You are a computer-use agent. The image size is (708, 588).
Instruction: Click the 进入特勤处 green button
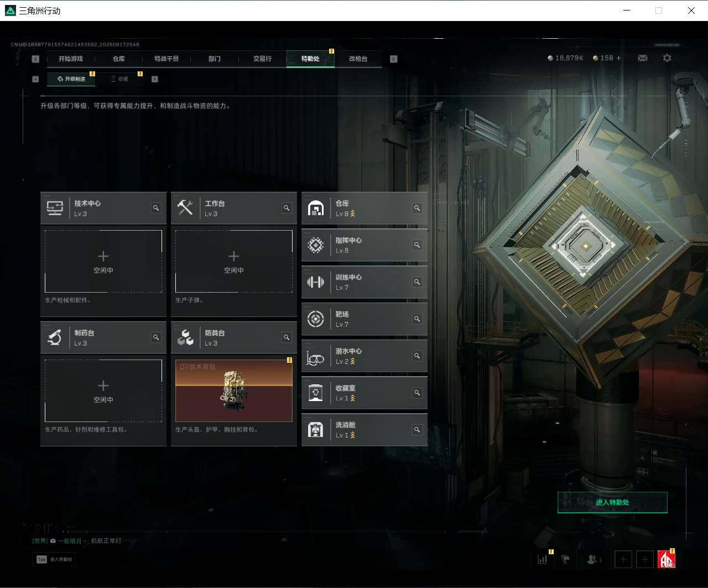pyautogui.click(x=612, y=502)
